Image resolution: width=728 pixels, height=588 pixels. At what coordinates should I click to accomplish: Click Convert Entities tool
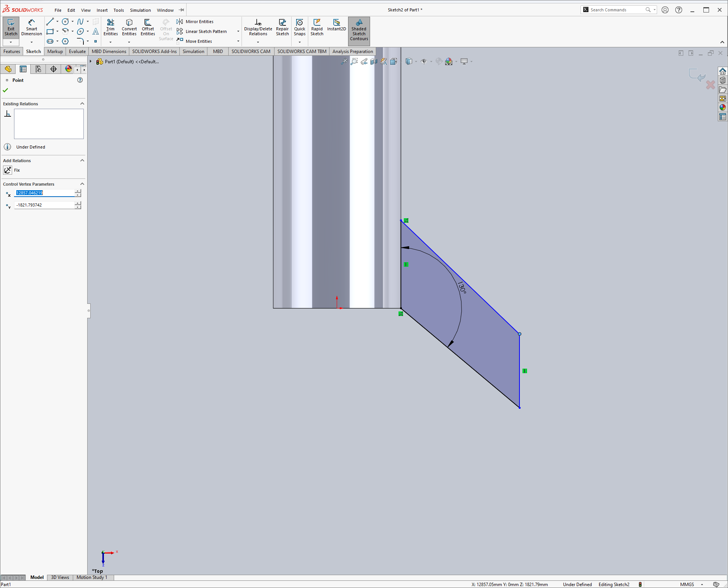pos(129,27)
